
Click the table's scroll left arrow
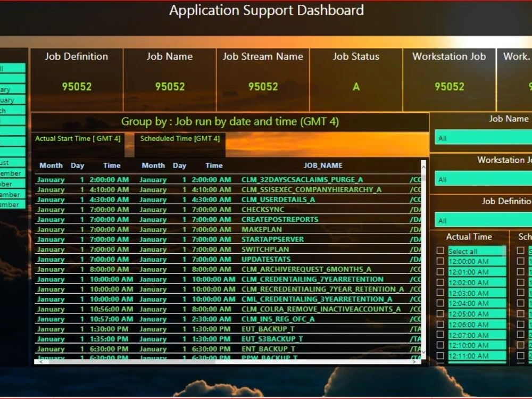(x=41, y=362)
